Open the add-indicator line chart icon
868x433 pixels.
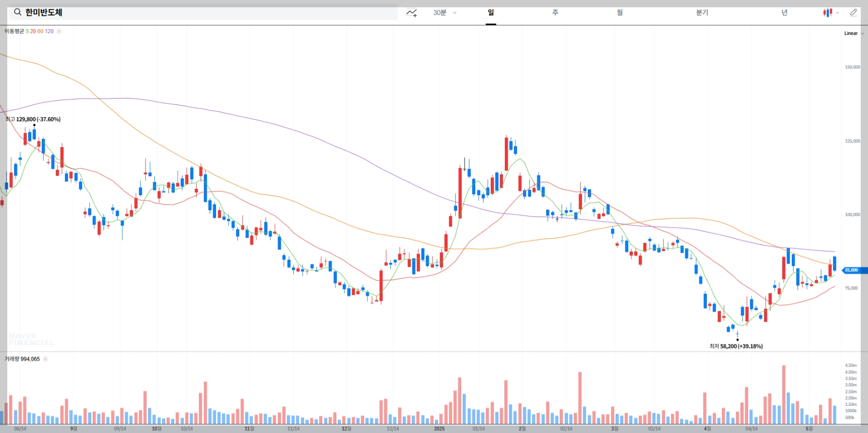412,13
